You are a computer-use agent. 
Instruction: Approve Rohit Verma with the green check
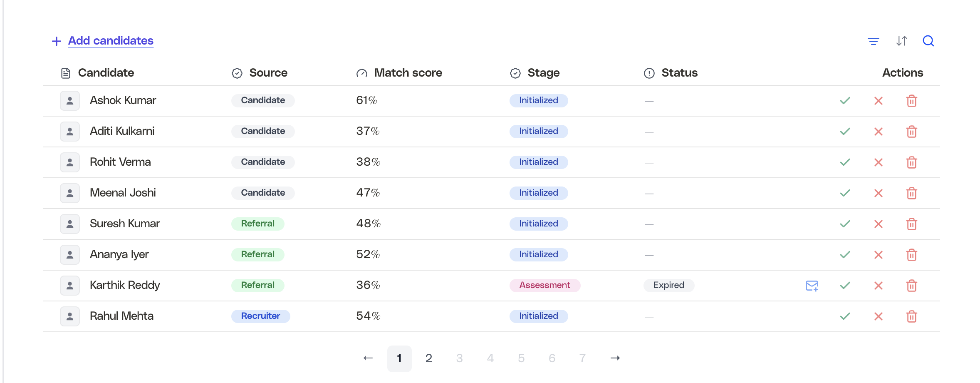point(844,162)
